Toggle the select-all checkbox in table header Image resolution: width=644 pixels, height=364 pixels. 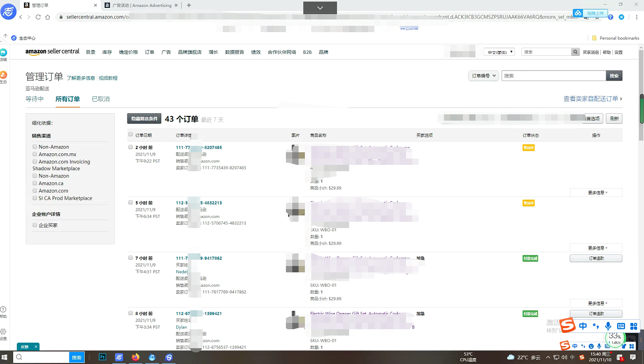[131, 135]
